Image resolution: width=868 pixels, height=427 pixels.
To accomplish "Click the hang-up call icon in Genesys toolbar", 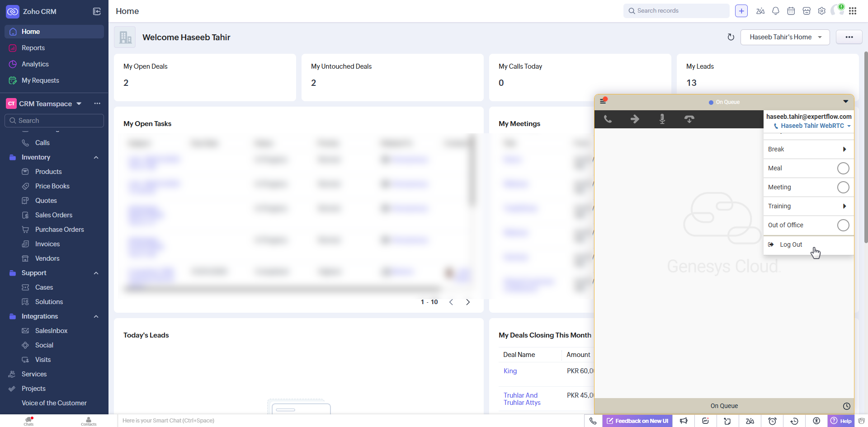I will coord(689,119).
